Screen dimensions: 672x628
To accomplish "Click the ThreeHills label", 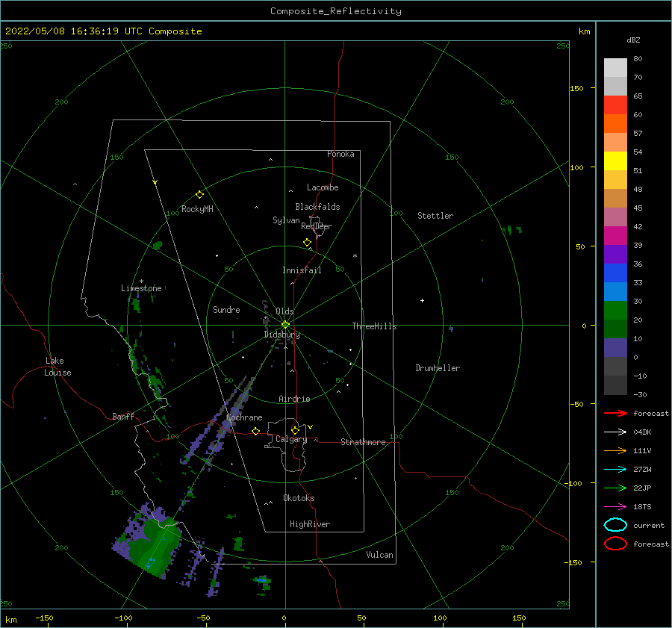I will 374,326.
